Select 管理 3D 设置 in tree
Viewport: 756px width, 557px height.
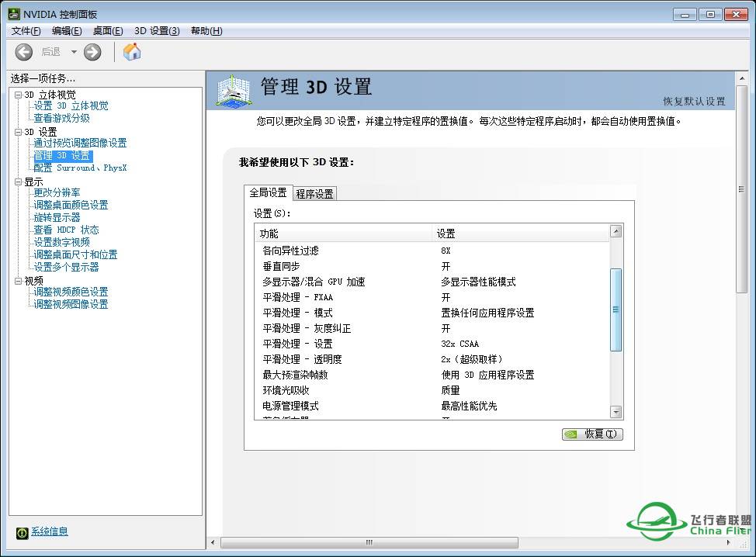62,156
